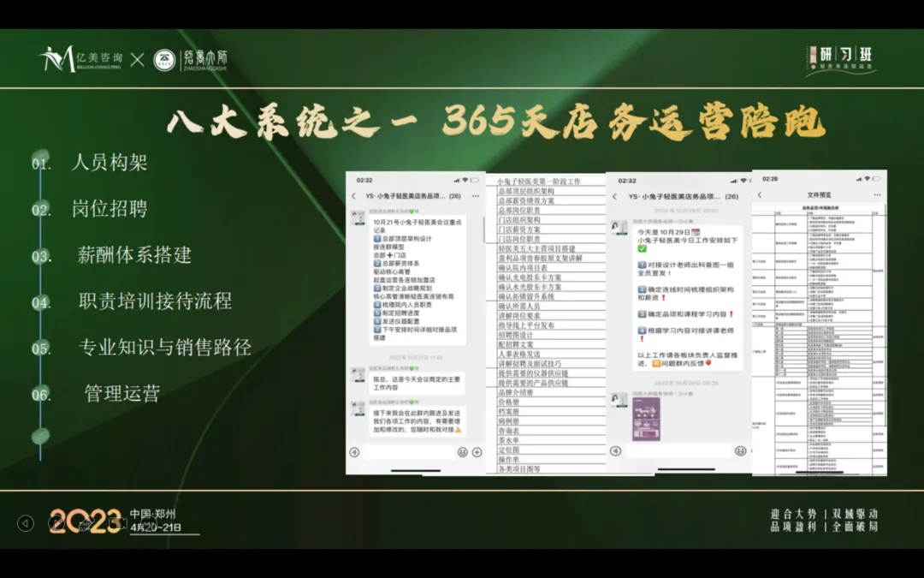
Task: Tap voice input icon in the 10月29日 chat
Action: 616,450
